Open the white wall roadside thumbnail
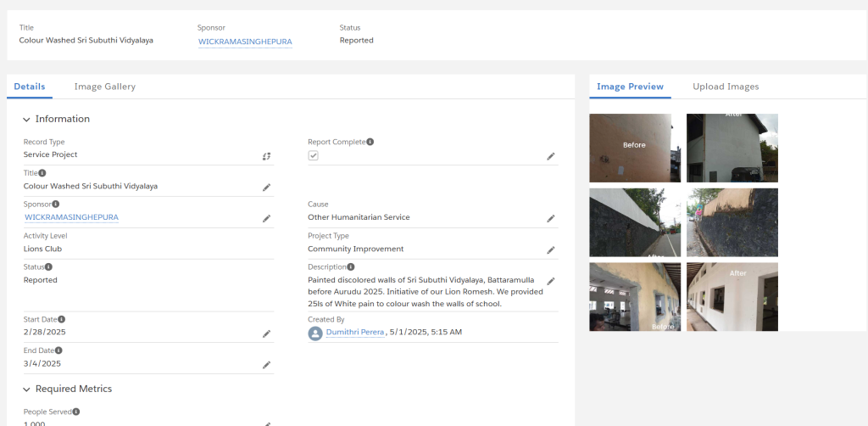The image size is (868, 426). click(635, 222)
